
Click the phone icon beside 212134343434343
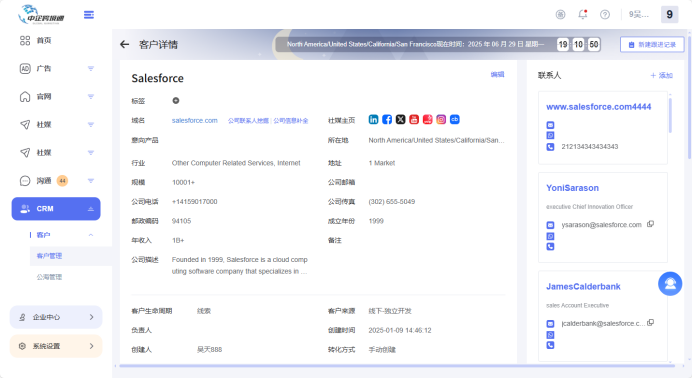550,147
